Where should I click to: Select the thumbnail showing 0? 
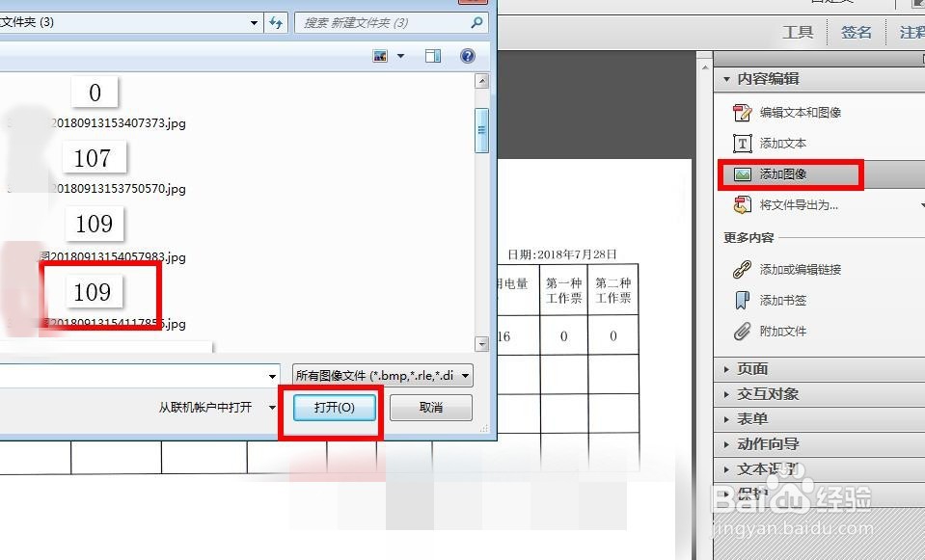pos(95,93)
